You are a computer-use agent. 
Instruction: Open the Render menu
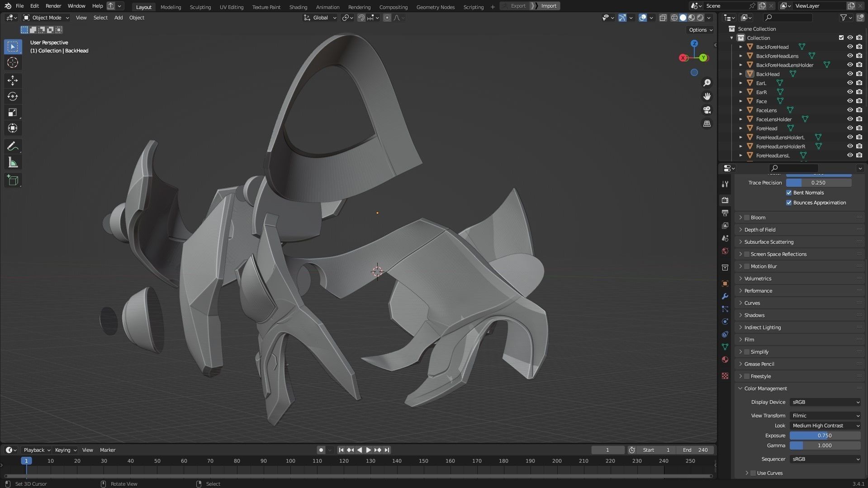pos(53,6)
